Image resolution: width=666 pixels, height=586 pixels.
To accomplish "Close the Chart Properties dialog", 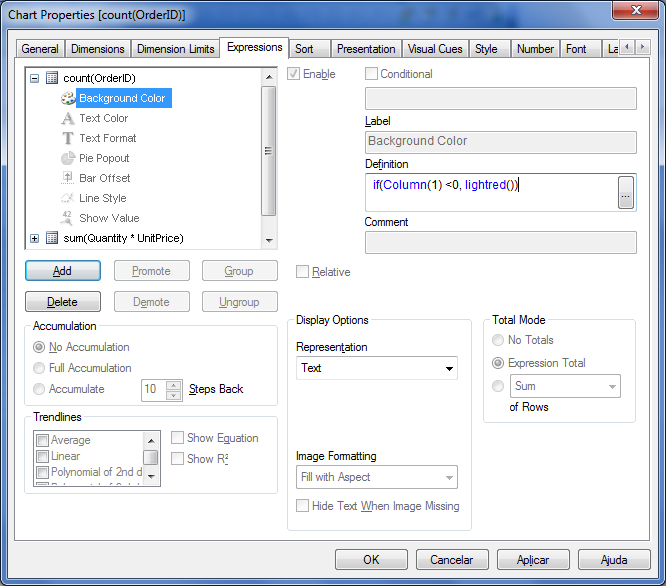I will (635, 10).
